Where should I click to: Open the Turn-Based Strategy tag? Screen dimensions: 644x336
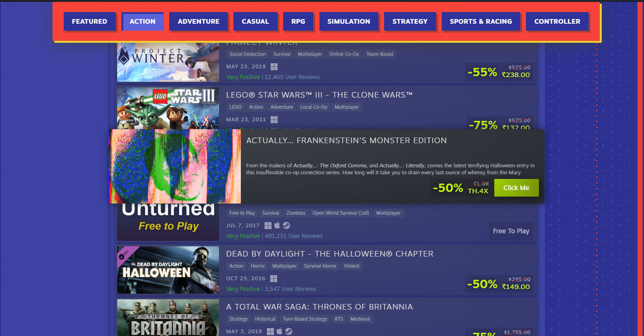[x=305, y=319]
